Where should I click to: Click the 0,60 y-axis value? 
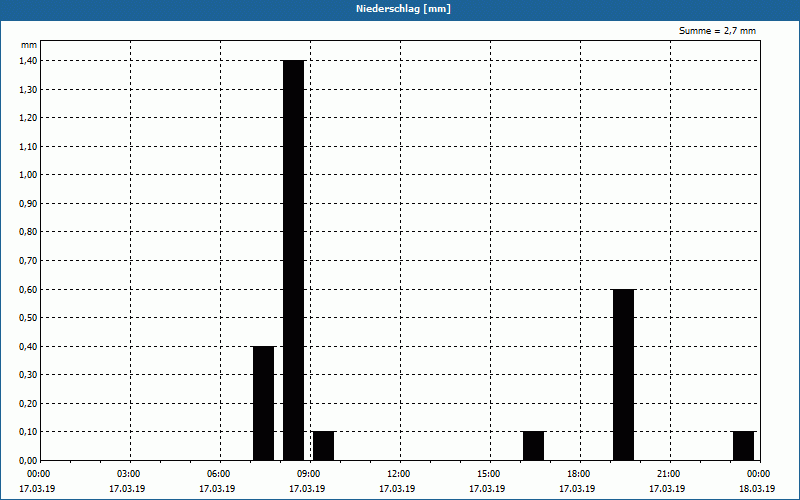29,289
